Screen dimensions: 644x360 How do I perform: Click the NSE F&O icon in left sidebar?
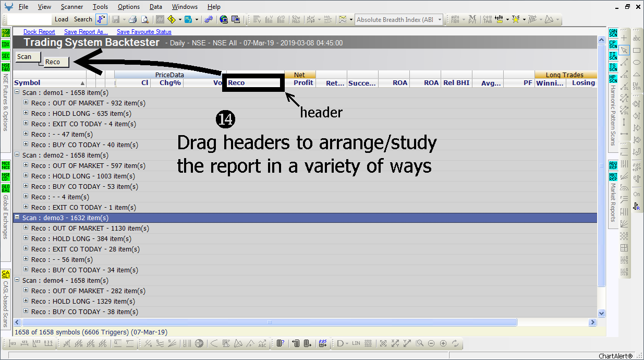6,67
